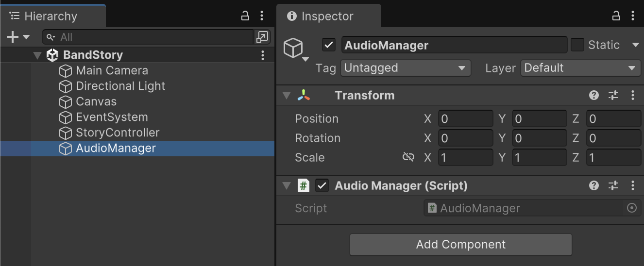Screen dimensions: 644x266
Task: Click the Hierarchy panel lock icon
Action: click(245, 16)
